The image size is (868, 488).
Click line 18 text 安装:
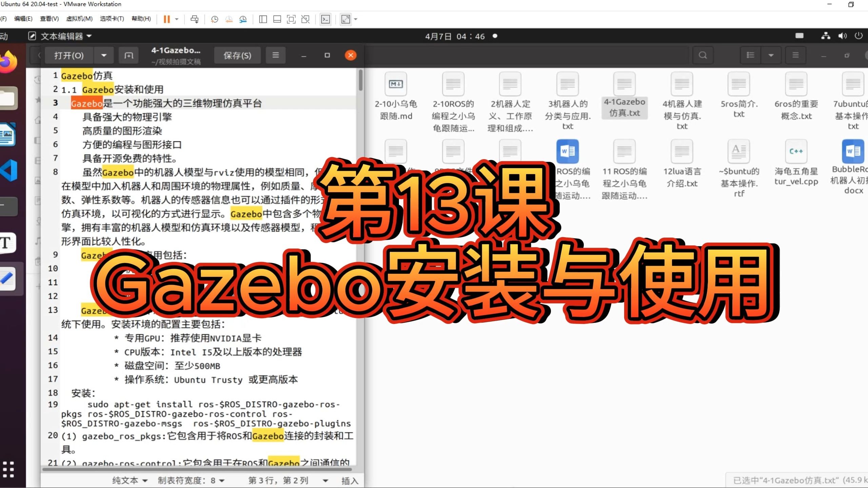pos(83,393)
